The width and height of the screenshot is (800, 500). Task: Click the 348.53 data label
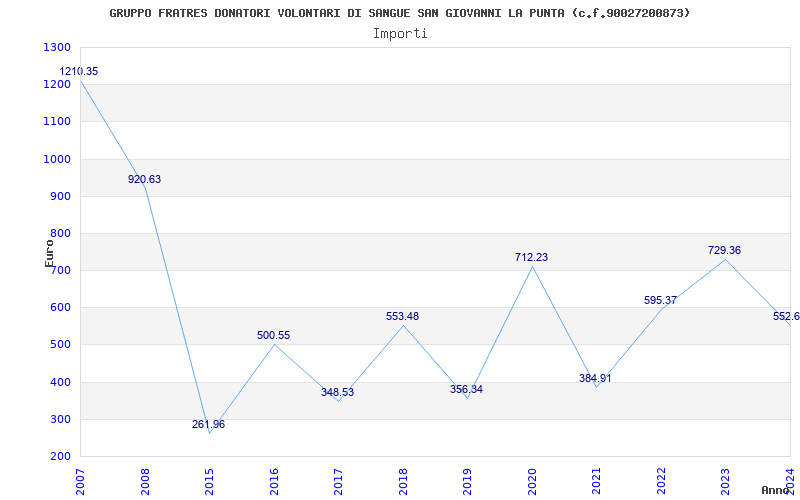337,393
